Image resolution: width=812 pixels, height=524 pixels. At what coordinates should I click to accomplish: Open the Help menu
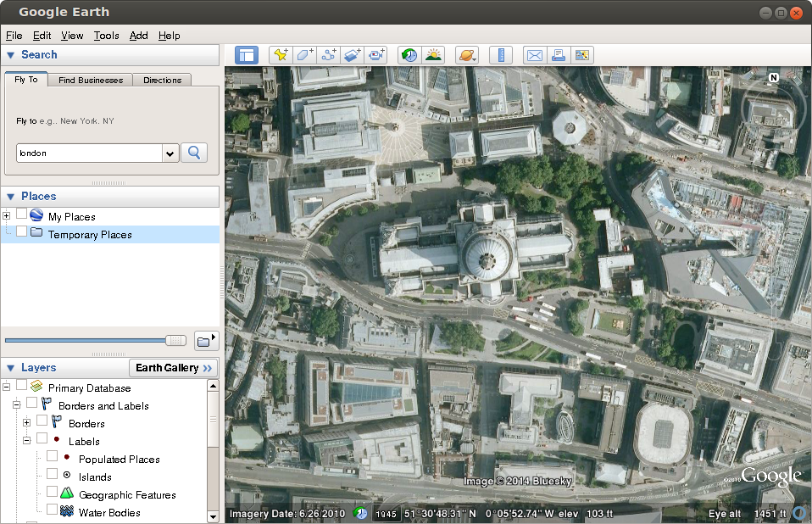click(170, 36)
